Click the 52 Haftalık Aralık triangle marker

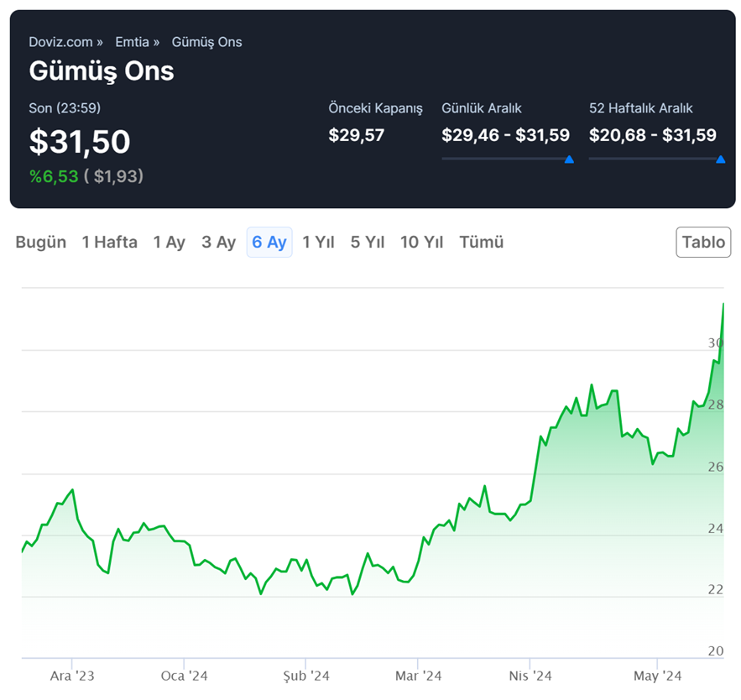coord(720,159)
